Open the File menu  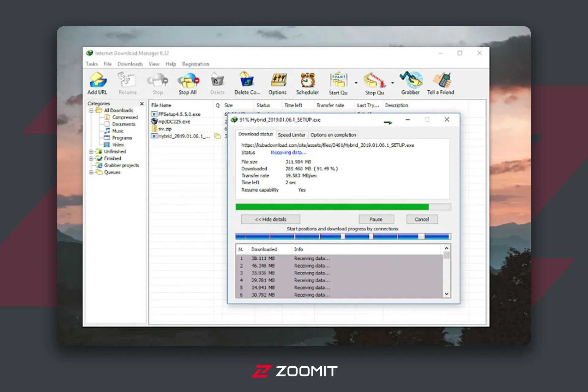(107, 64)
